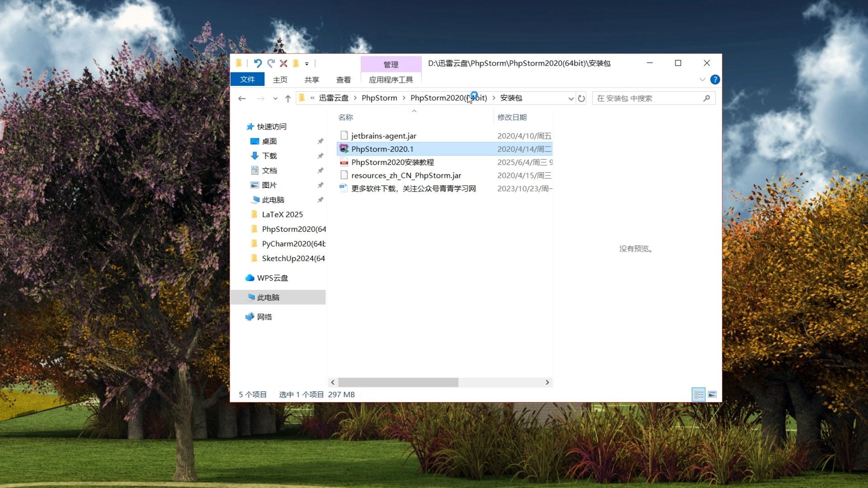868x488 pixels.
Task: Expand the ribbon with the chevron arrow
Action: coord(702,80)
